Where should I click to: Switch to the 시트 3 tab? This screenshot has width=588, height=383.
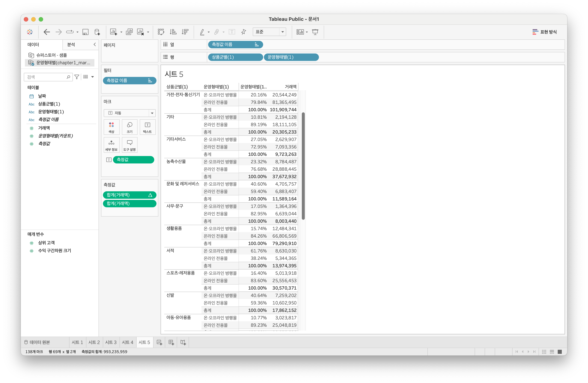click(111, 342)
